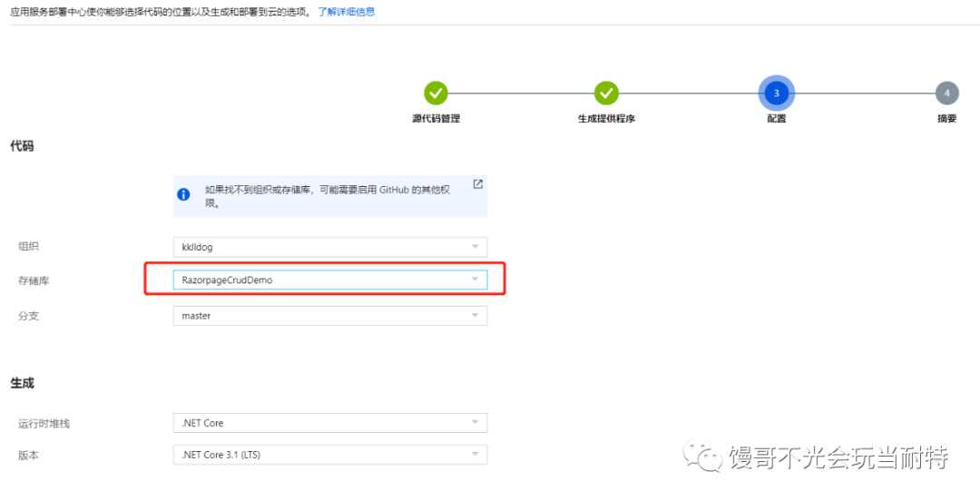
Task: Open the 存储库 dropdown RazorpageCrudDemo
Action: pos(330,280)
